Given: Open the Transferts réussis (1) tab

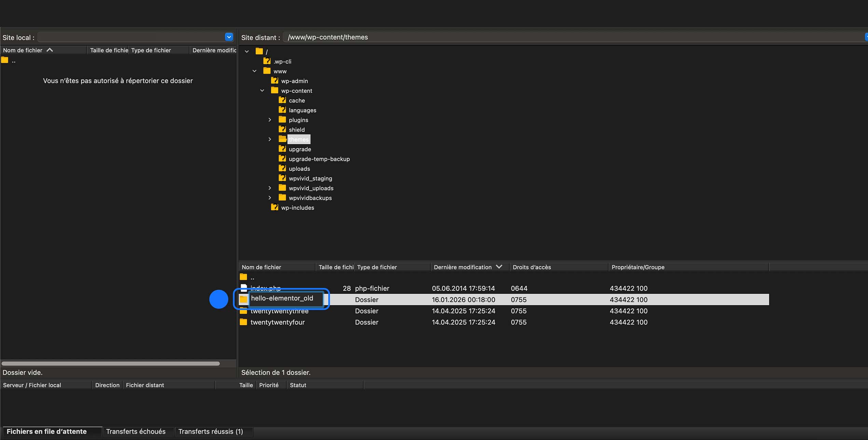Looking at the screenshot, I should (210, 431).
